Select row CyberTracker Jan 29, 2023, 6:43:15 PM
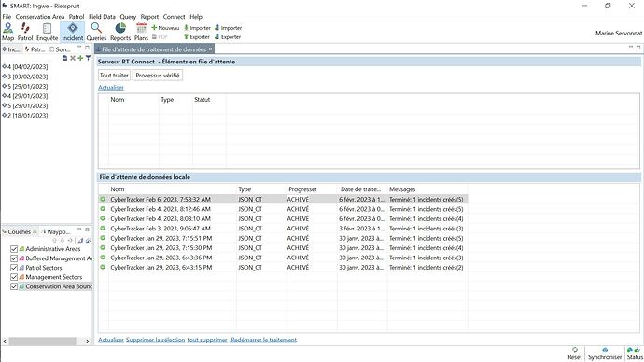This screenshot has height=362, width=644. coord(283,267)
